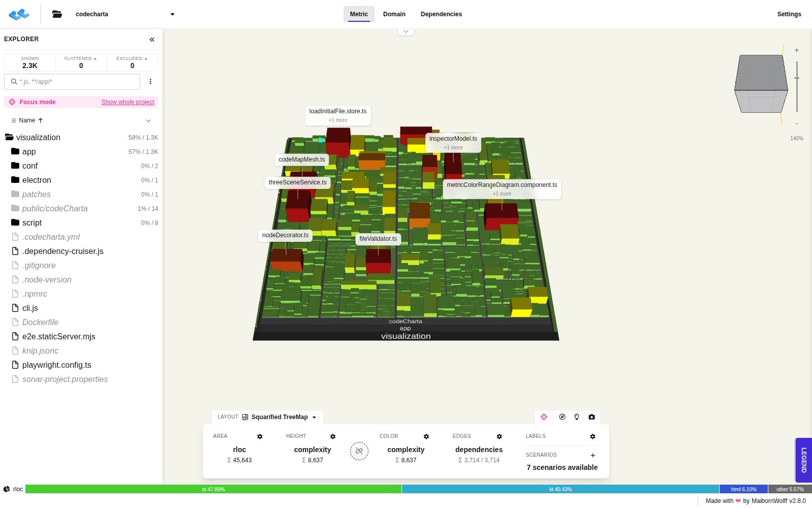Click the focus crosshair toolbar icon

pos(544,417)
